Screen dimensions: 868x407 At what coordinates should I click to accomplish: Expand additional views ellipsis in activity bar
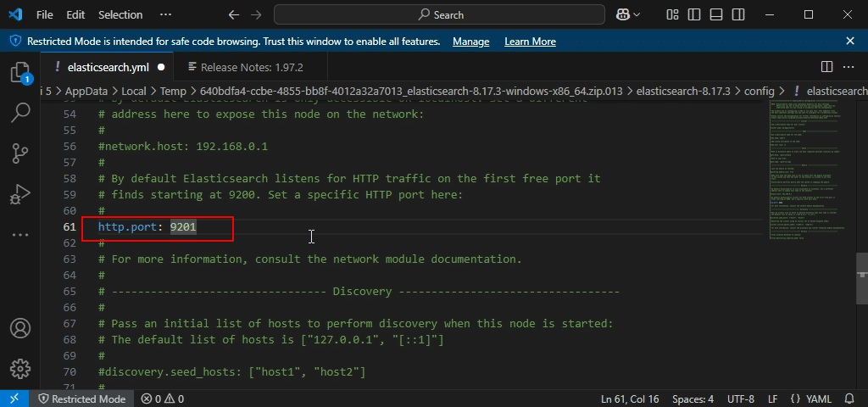tap(20, 233)
